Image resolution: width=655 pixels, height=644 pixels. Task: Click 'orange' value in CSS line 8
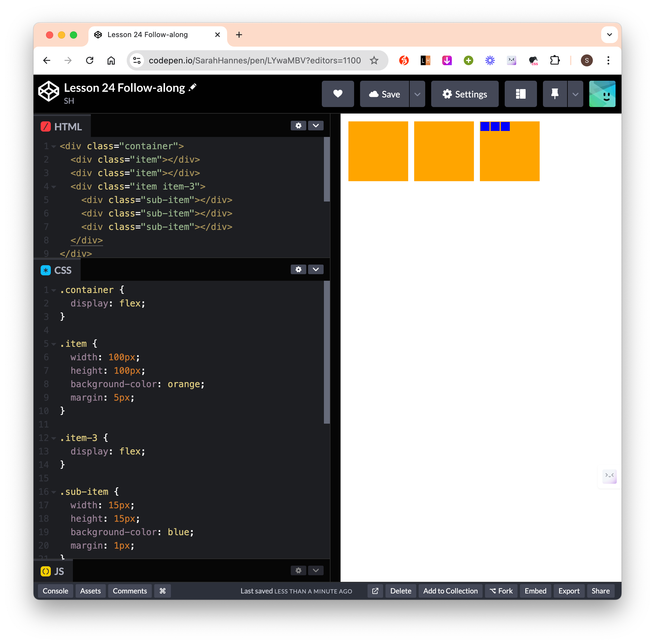184,384
